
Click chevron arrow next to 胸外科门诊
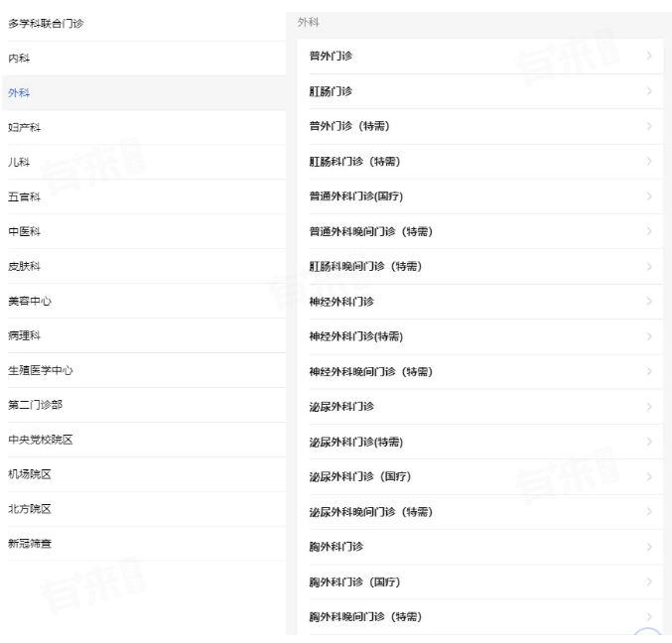coord(648,547)
